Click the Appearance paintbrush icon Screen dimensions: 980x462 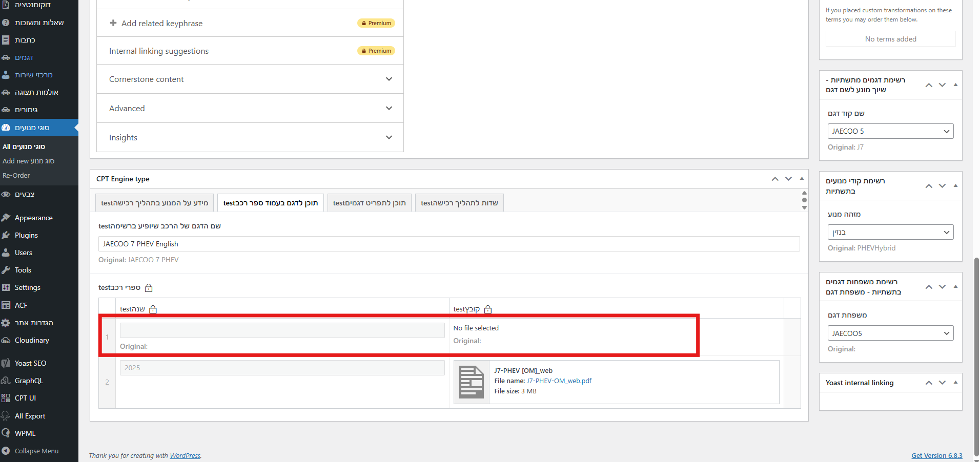pos(6,218)
